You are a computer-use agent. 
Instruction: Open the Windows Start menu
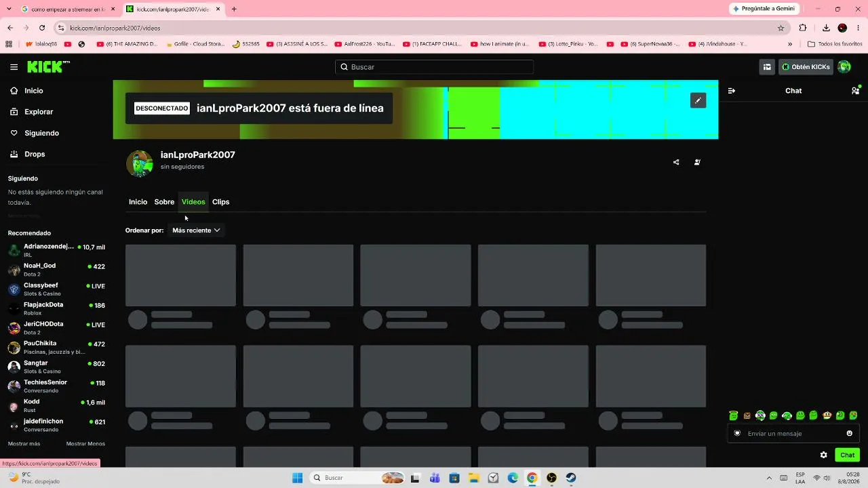pyautogui.click(x=297, y=478)
